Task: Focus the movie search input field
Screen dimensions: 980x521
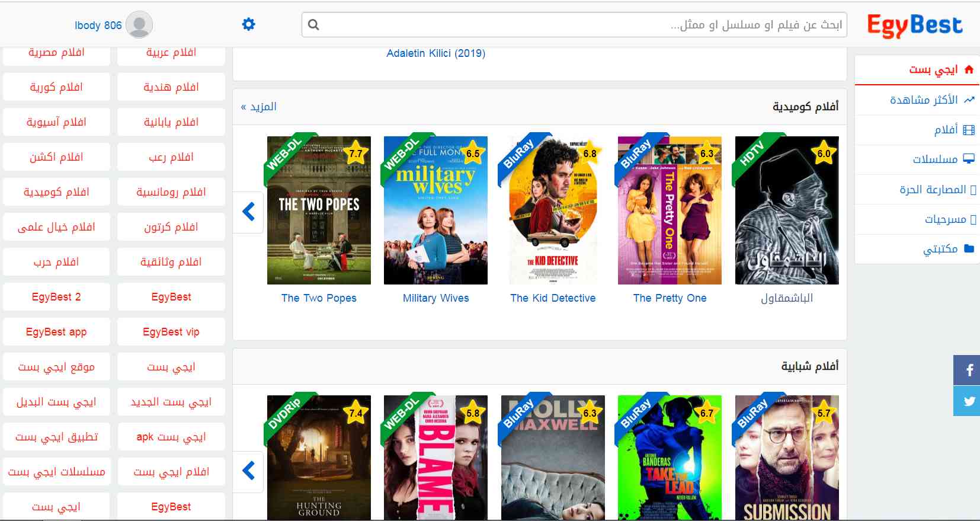Action: pyautogui.click(x=574, y=25)
